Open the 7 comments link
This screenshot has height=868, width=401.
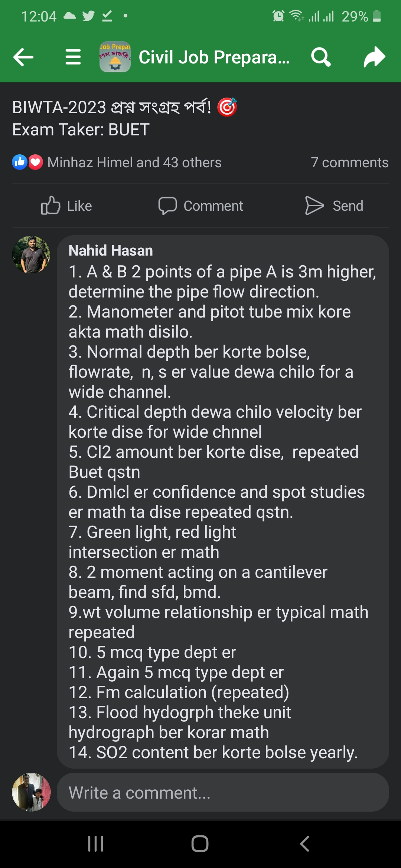349,162
